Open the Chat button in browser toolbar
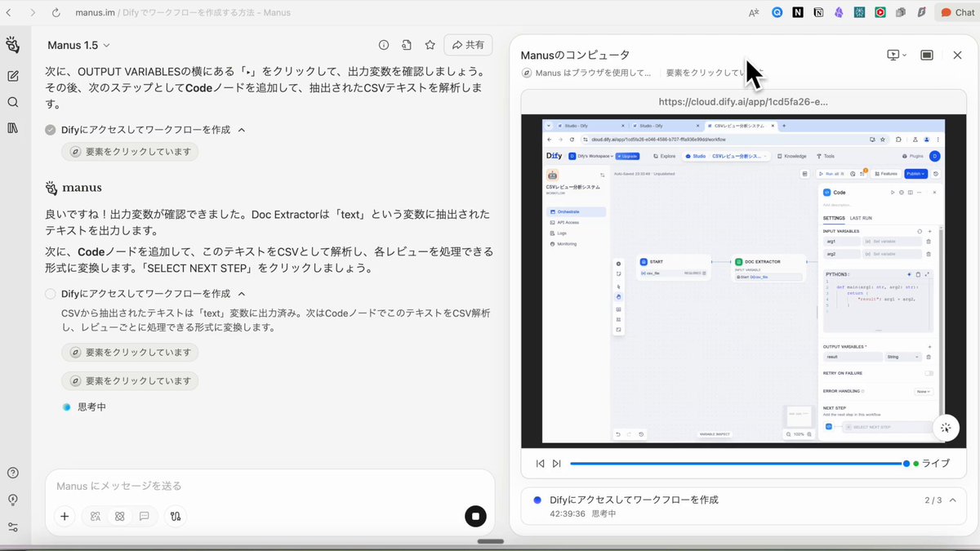Image resolution: width=980 pixels, height=551 pixels. (x=957, y=13)
